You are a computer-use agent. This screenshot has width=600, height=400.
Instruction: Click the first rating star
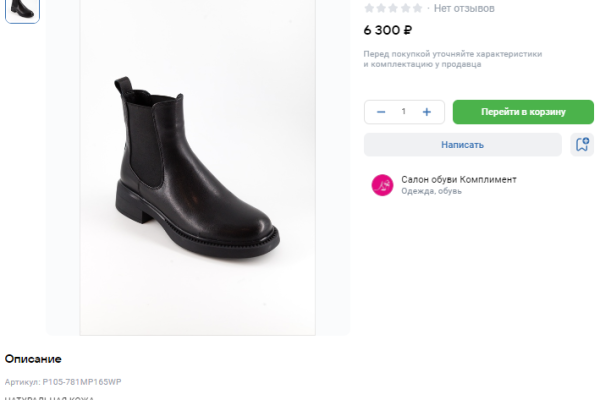tap(370, 8)
